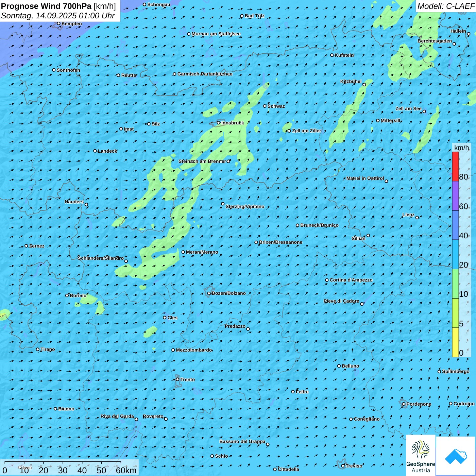Viewport: 476px width, 476px height.
Task: Click the Bozen/Bolzano city label
Action: pos(229,293)
